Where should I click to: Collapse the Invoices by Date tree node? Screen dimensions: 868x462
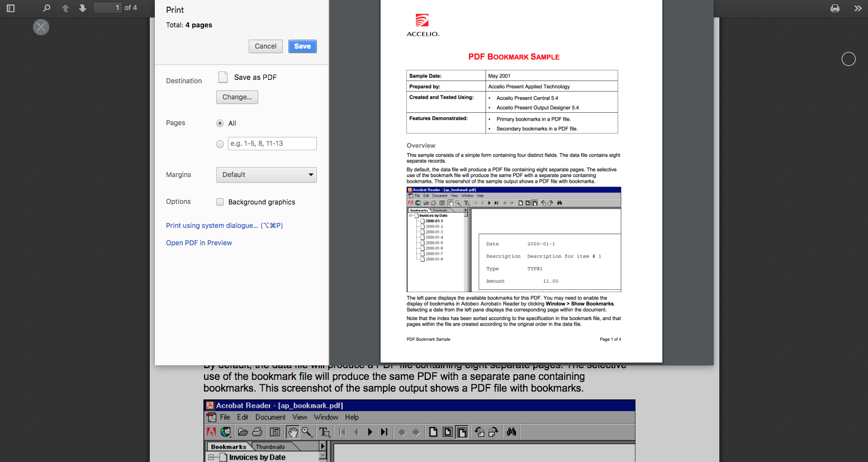[x=211, y=457]
